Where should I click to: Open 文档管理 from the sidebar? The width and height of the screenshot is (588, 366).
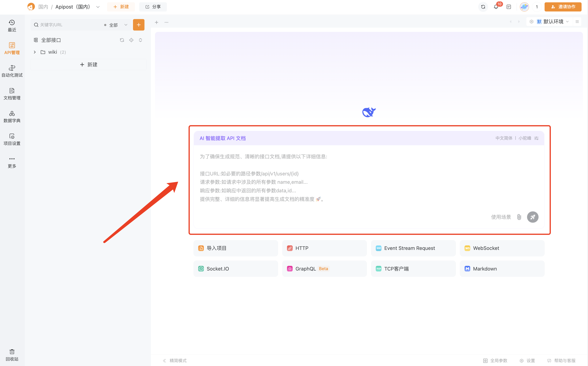click(12, 94)
